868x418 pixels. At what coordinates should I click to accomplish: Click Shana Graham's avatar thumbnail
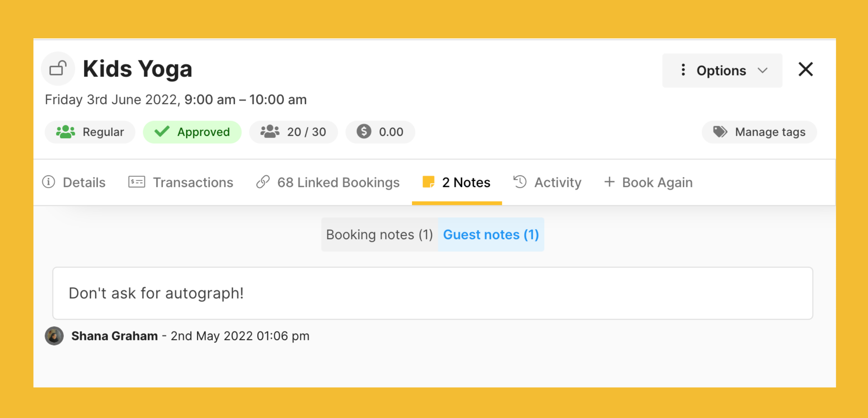tap(54, 336)
